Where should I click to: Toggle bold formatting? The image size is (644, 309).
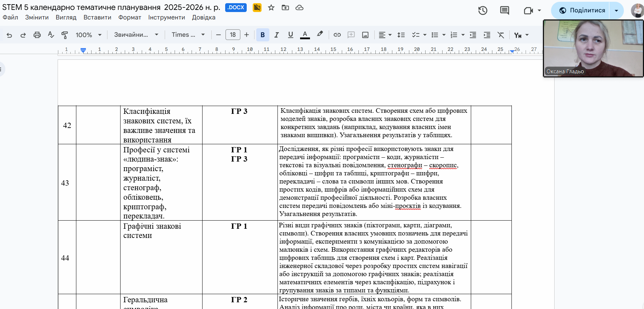coord(263,35)
